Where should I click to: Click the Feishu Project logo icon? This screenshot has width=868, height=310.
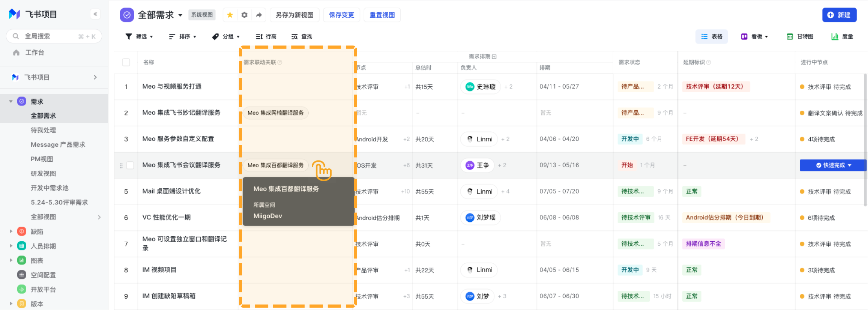pyautogui.click(x=15, y=14)
